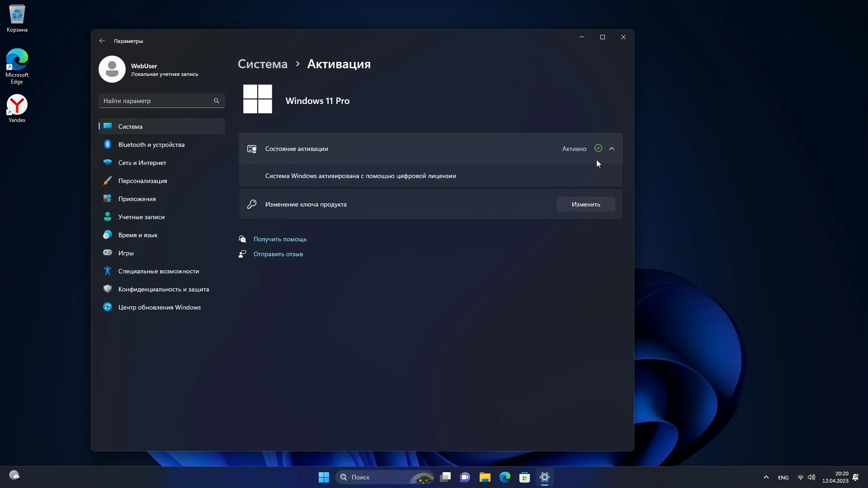
Task: Click the System breadcrumb link
Action: point(262,64)
